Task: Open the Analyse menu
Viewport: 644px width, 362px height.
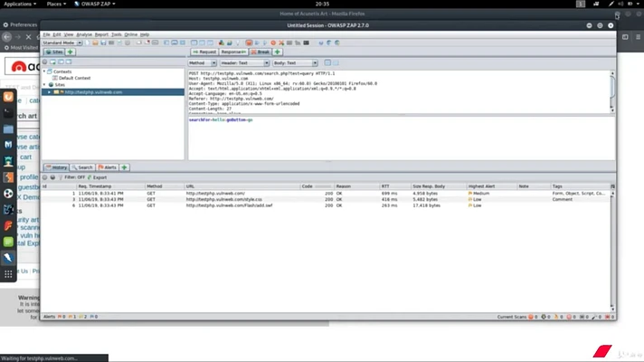Action: 84,34
